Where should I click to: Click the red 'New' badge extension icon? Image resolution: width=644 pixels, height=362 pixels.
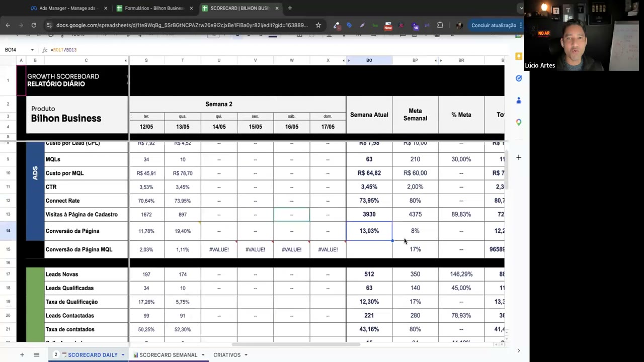(x=388, y=26)
